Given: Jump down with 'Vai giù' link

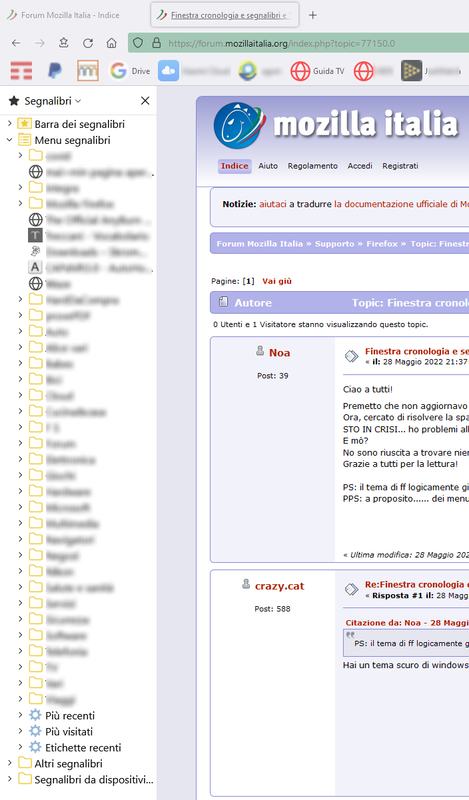Looking at the screenshot, I should 277,281.
